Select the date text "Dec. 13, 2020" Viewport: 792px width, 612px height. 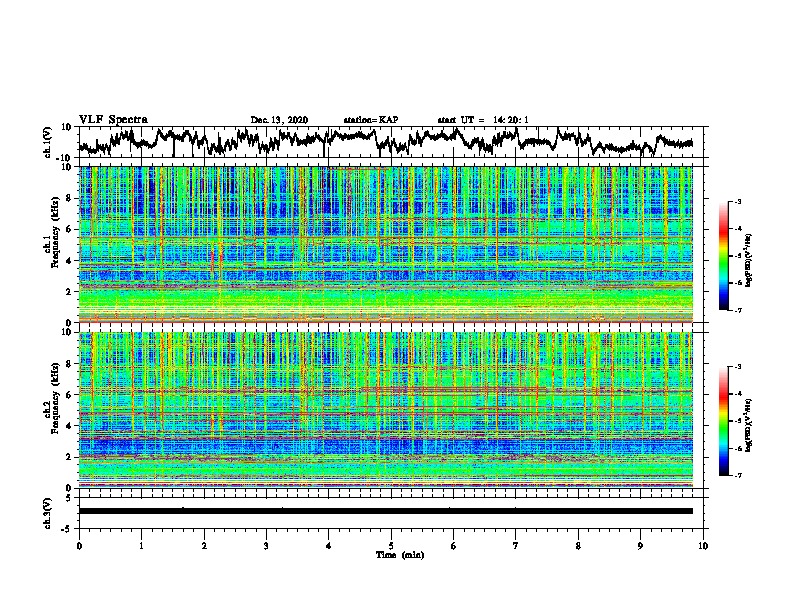[x=279, y=120]
